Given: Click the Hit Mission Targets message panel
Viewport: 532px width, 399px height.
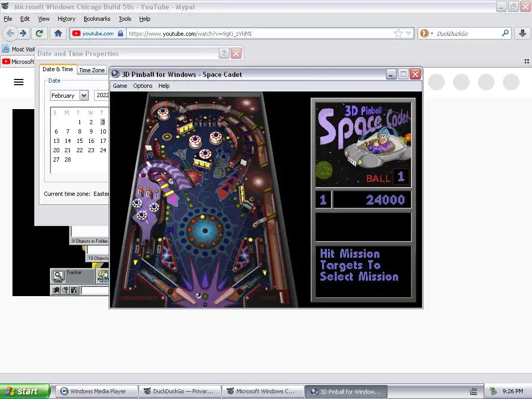Looking at the screenshot, I should (363, 271).
